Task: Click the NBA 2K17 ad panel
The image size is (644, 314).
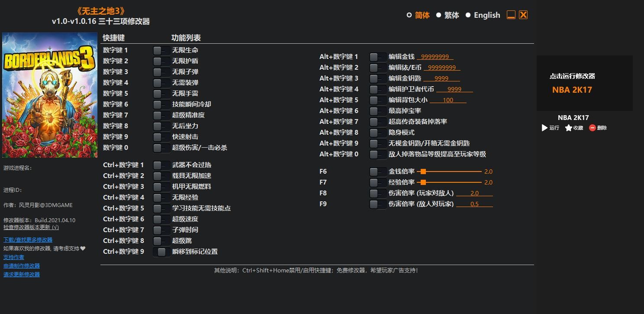Action: (x=585, y=83)
